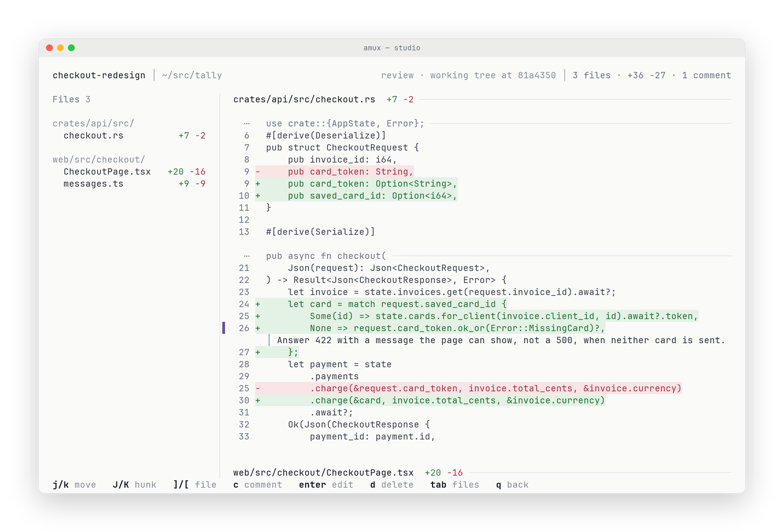Select removed line 'pub card_token: String,'
The height and width of the screenshot is (532, 784).
(x=334, y=172)
